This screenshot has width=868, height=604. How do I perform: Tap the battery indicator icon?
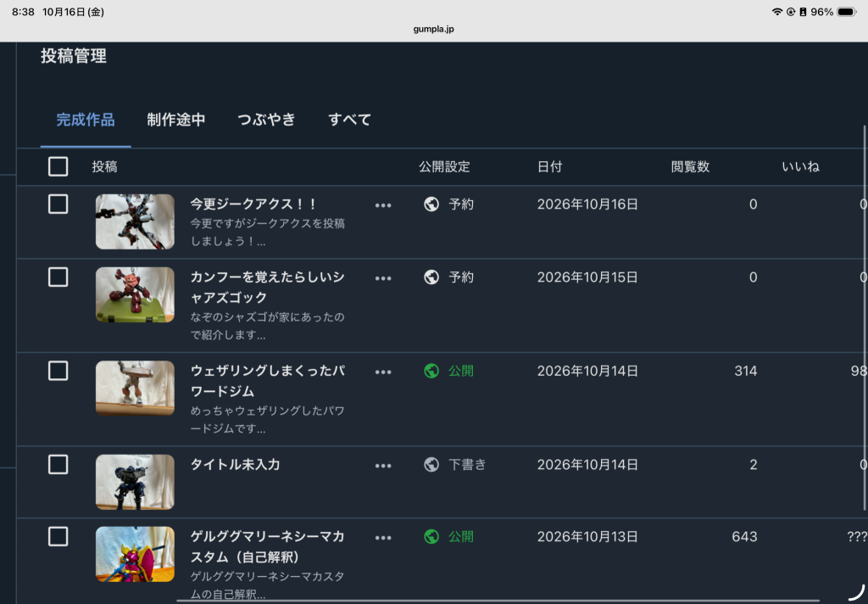tap(847, 12)
